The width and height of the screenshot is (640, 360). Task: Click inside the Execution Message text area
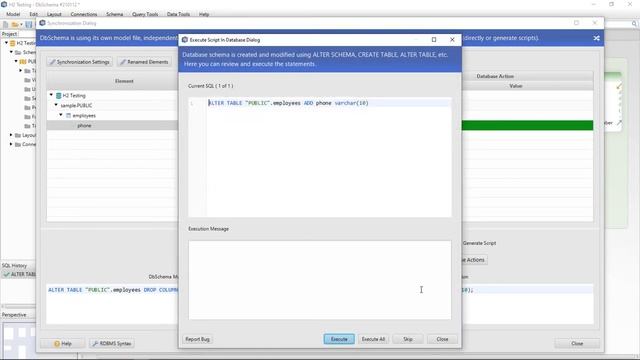click(x=320, y=280)
